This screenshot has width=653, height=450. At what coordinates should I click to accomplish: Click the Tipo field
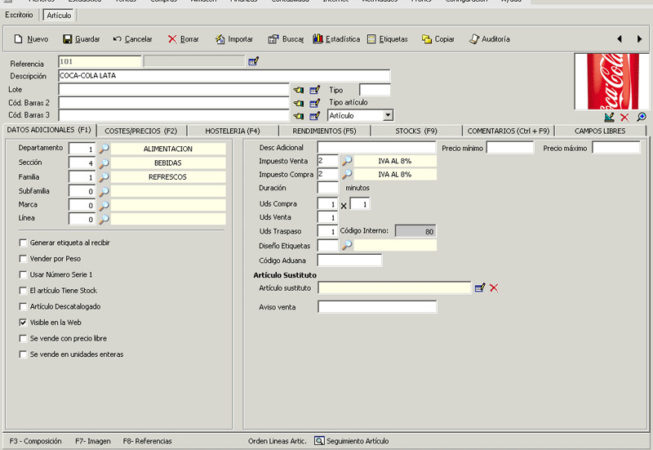coord(374,90)
